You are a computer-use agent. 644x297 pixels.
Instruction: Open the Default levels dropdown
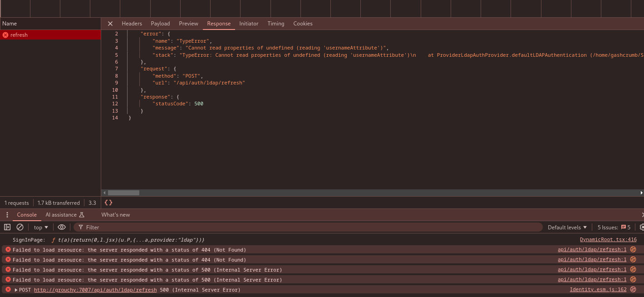(x=567, y=227)
